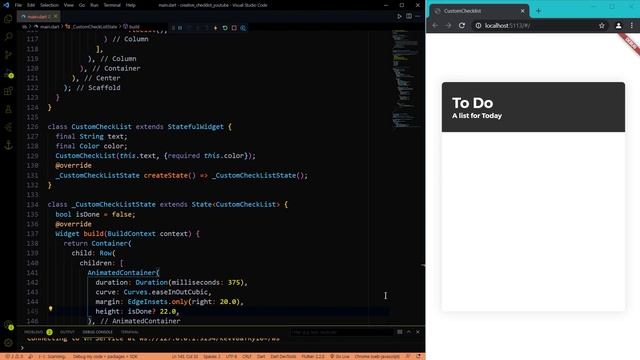Click the lightbulb code action on line 145
Screen dimensions: 640x360
(x=51, y=309)
